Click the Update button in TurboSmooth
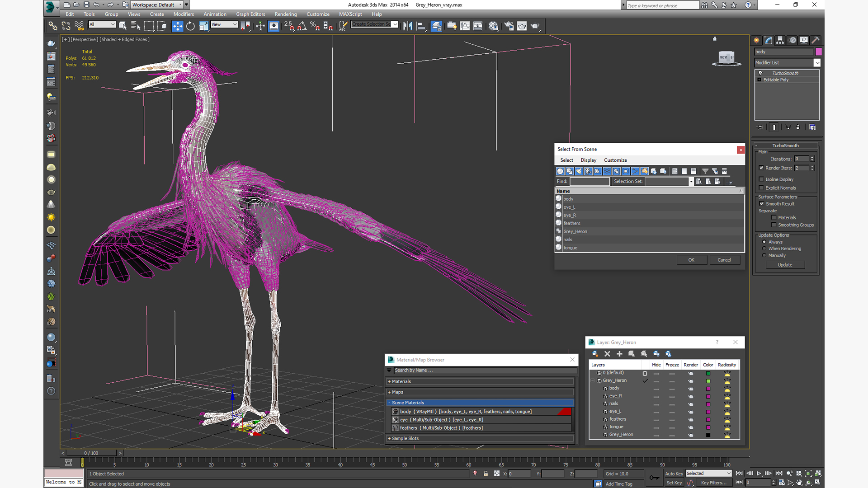The width and height of the screenshot is (868, 488). pos(785,265)
